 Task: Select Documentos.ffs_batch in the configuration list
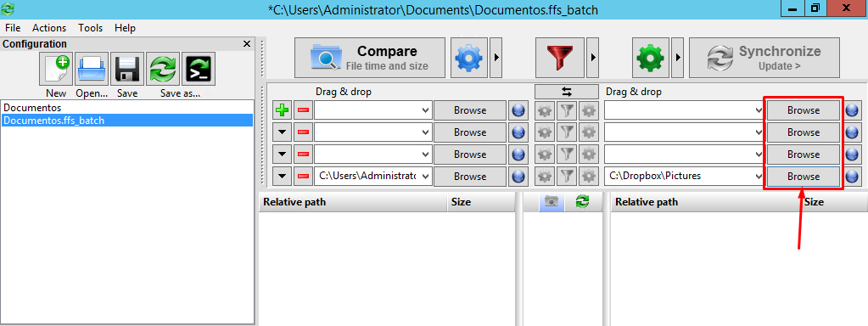tap(127, 120)
